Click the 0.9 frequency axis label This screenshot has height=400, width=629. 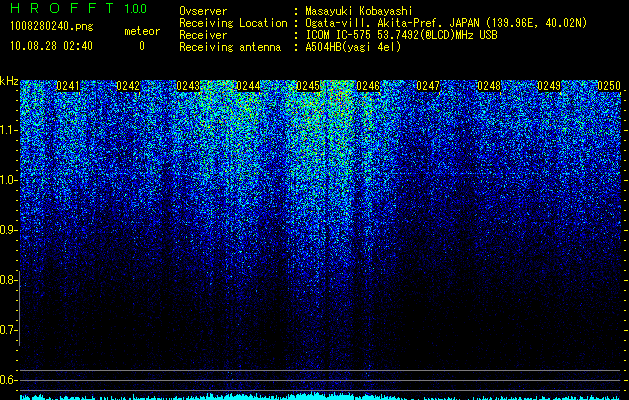8,230
